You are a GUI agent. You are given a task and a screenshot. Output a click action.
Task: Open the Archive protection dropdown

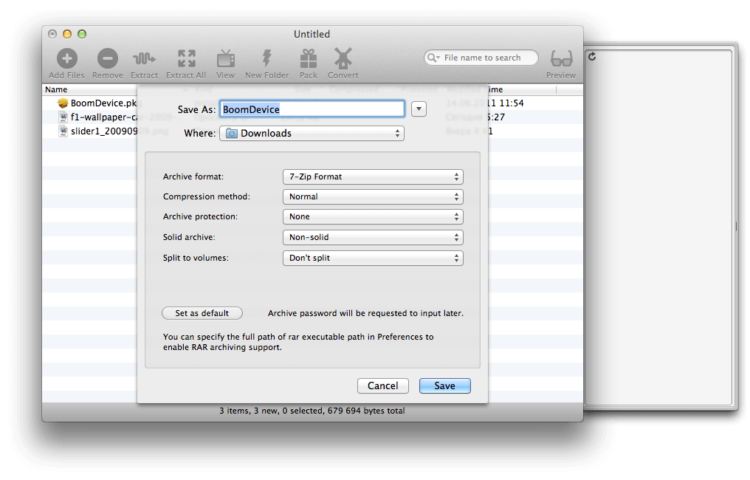[x=373, y=217]
